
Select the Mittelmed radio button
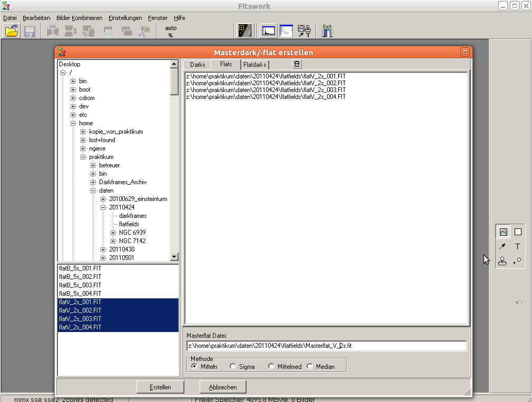tap(271, 367)
